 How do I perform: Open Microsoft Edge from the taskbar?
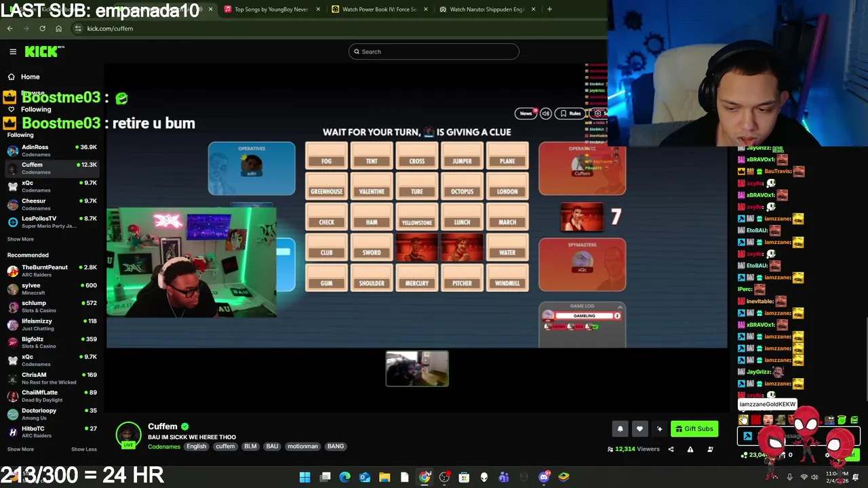[x=345, y=477]
